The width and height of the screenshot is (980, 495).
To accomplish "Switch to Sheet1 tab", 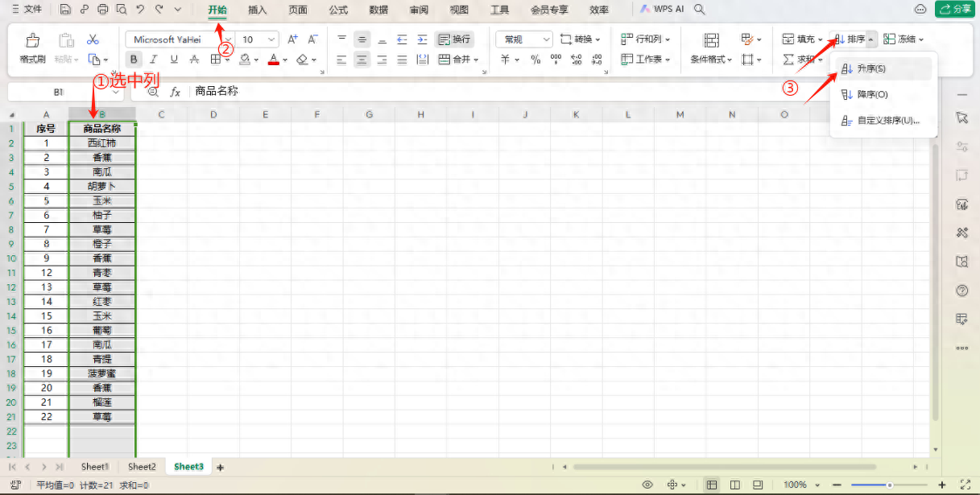I will [94, 467].
